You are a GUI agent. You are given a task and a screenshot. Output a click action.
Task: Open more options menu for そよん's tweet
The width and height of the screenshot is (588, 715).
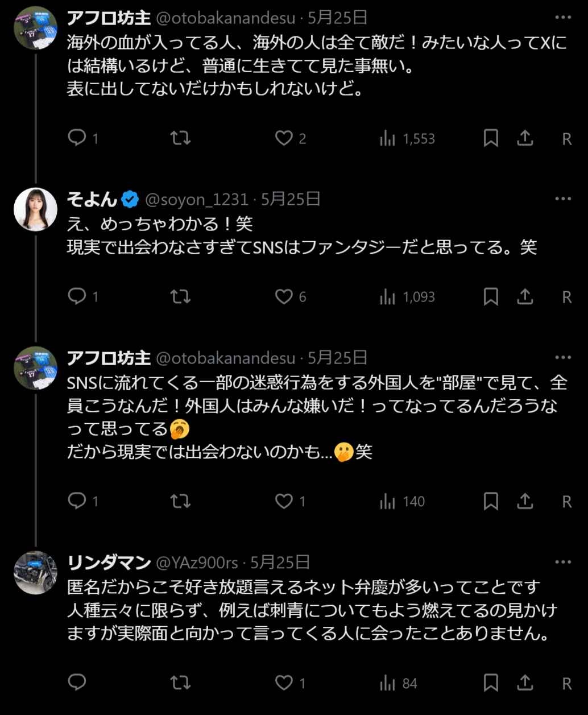pos(562,199)
